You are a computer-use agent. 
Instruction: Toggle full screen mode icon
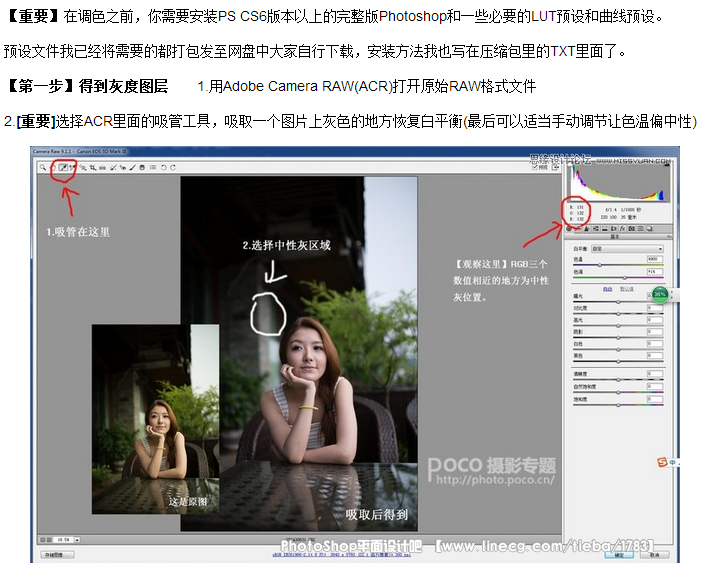(555, 167)
